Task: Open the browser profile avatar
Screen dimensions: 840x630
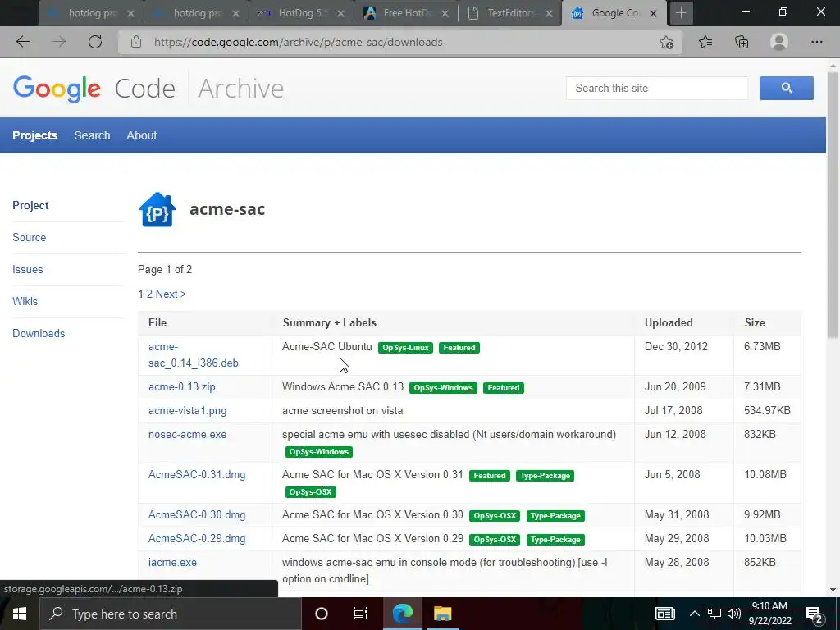Action: pyautogui.click(x=779, y=42)
